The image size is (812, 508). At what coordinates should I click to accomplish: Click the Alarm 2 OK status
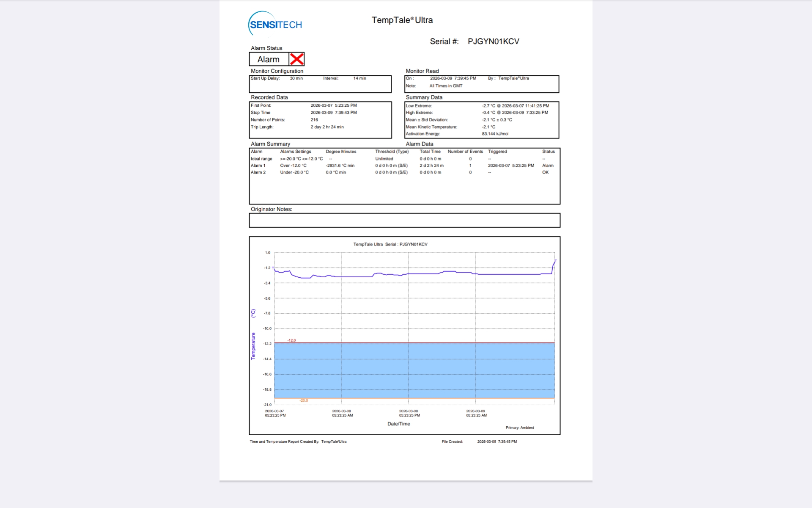point(545,172)
